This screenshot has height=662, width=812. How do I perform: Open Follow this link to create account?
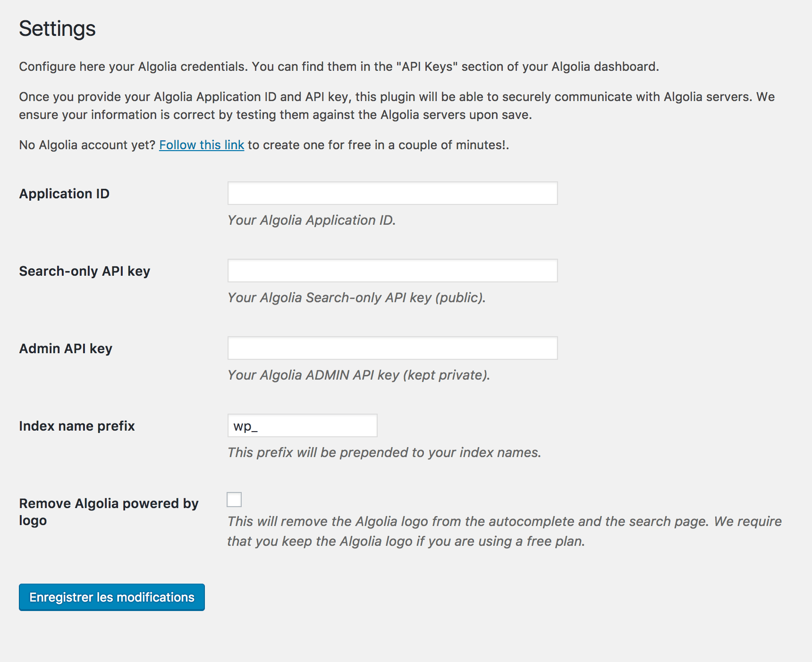[x=202, y=145]
